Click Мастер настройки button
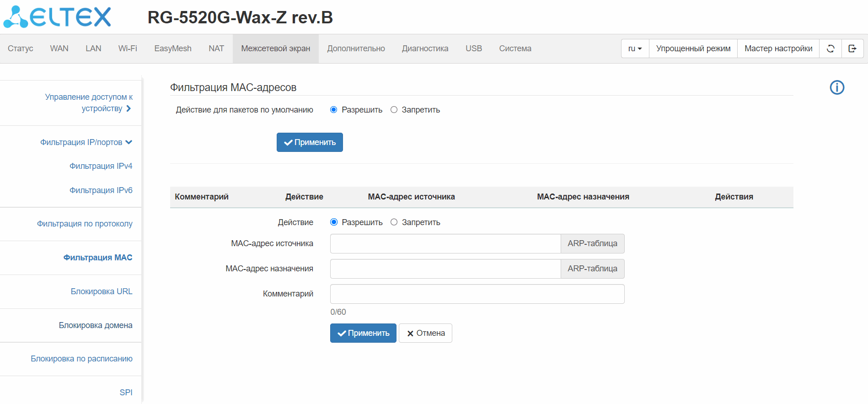This screenshot has width=868, height=404. click(778, 48)
